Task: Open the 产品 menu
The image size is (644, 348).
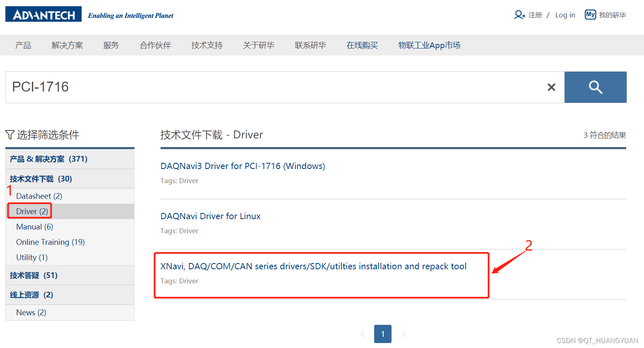Action: [23, 45]
